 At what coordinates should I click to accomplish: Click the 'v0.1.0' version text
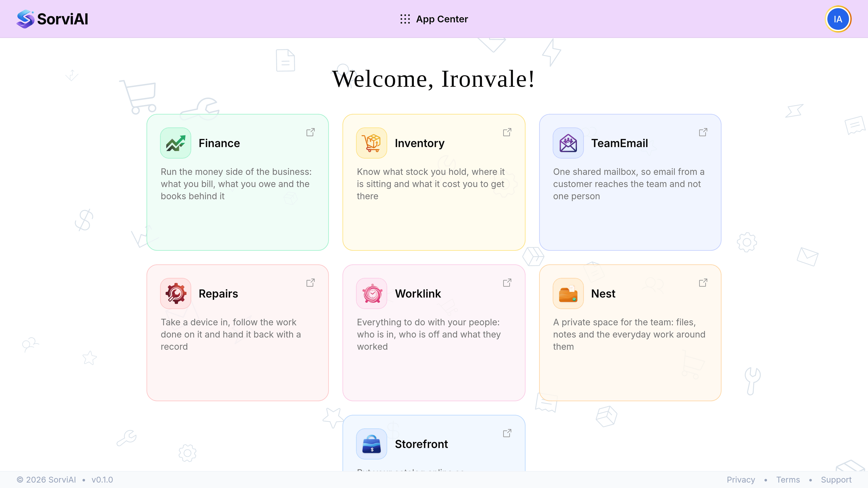pos(102,480)
